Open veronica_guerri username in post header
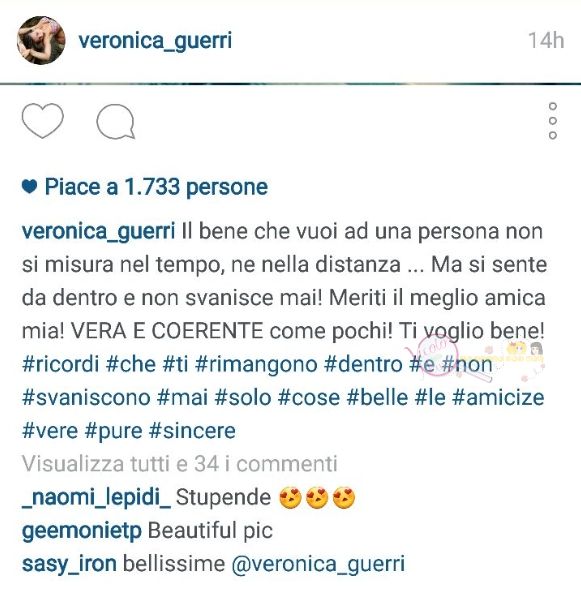 point(155,41)
